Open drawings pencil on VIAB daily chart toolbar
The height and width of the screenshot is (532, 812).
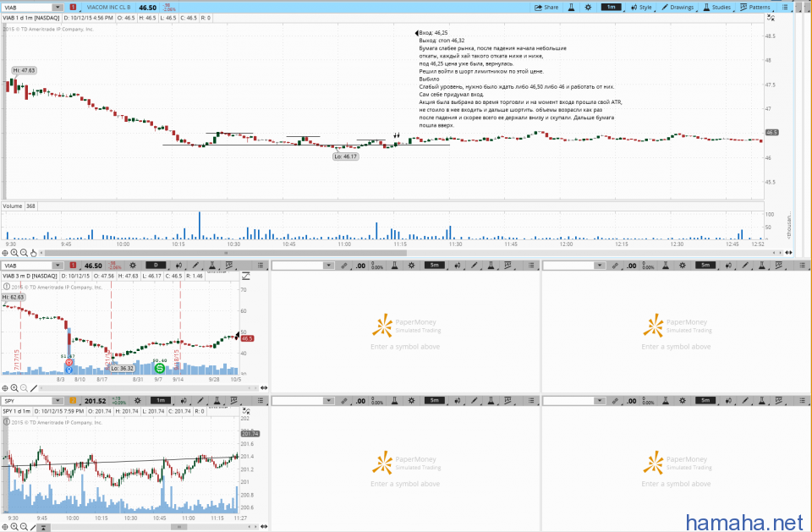click(195, 266)
